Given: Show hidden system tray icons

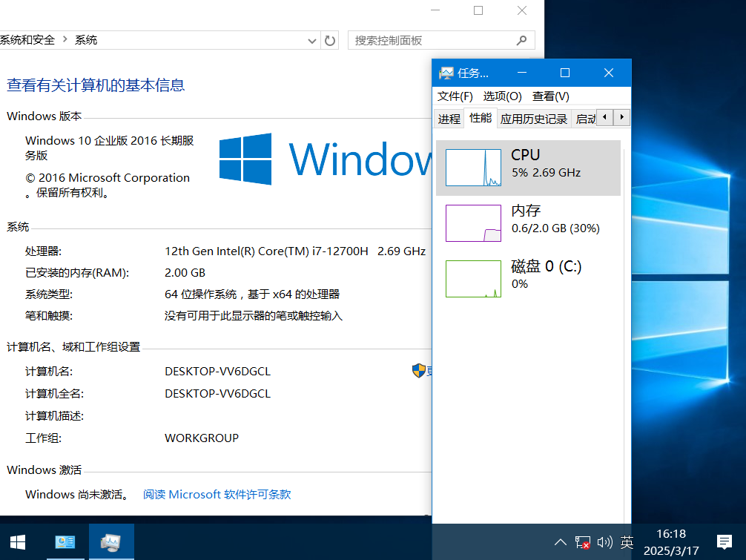Looking at the screenshot, I should pos(561,542).
